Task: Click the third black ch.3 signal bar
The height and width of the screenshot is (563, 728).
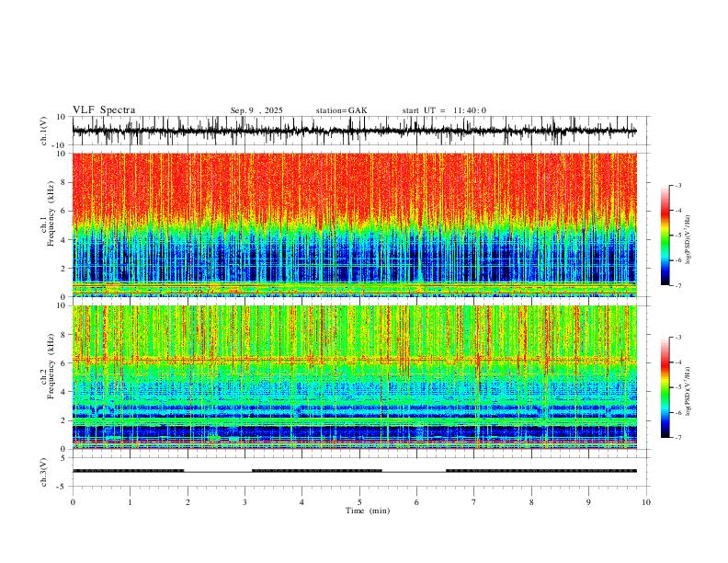Action: (x=540, y=471)
